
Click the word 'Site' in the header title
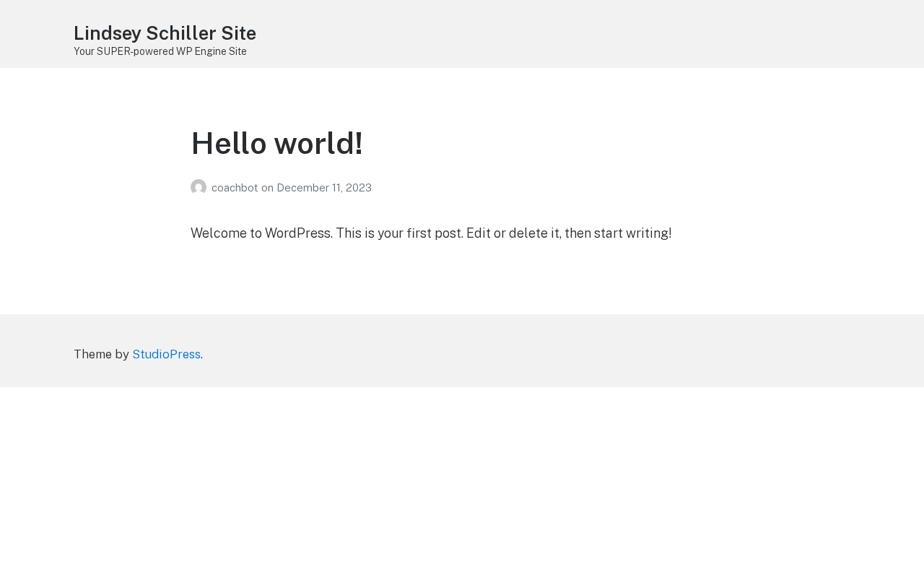239,33
